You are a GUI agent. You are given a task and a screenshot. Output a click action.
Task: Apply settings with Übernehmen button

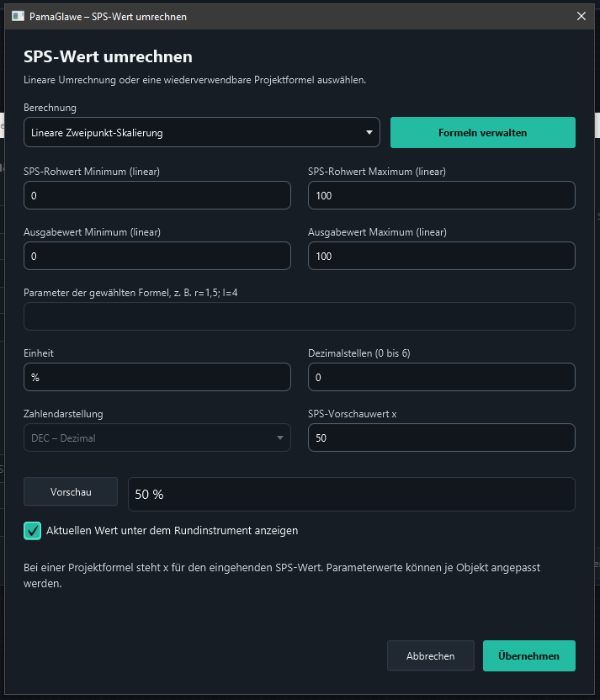529,655
